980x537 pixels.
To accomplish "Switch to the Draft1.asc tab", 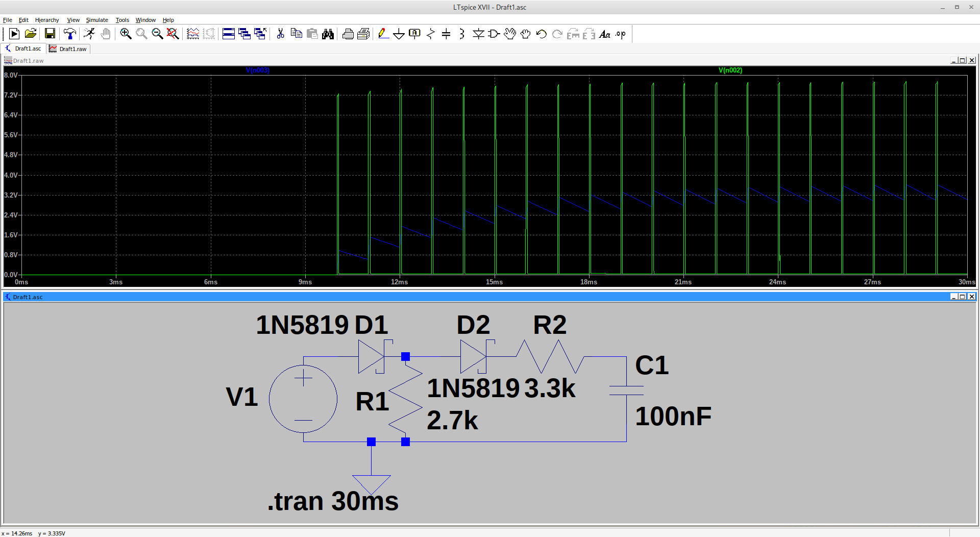I will 23,49.
